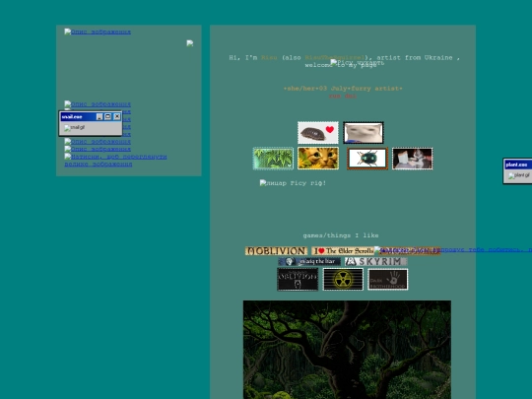Click broken image overlapping 'welcome to my page'
The image size is (532, 399).
pos(358,63)
